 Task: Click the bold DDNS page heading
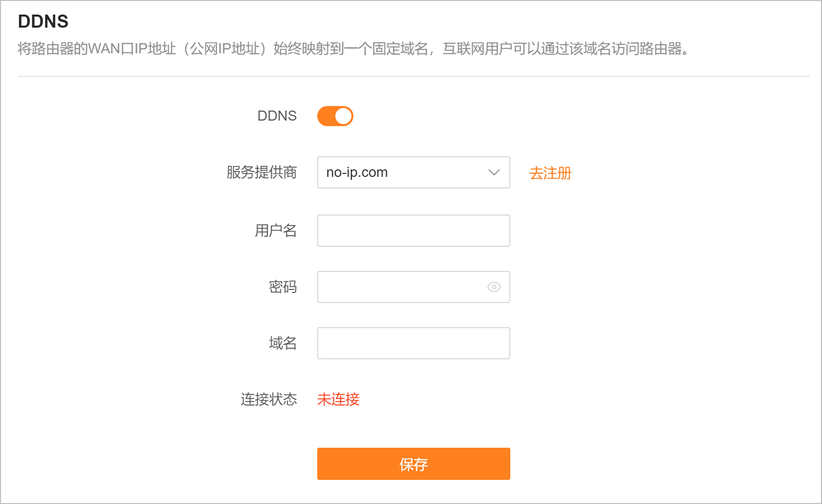pyautogui.click(x=43, y=22)
